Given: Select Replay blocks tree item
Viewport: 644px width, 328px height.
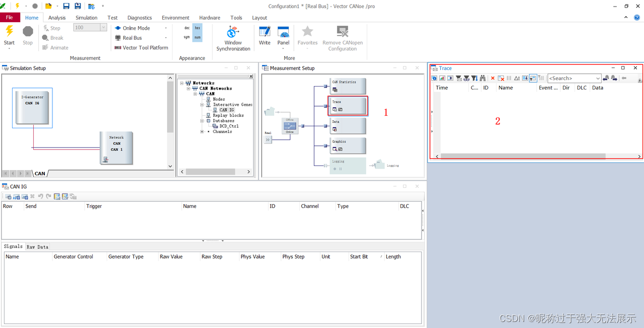Looking at the screenshot, I should click(228, 115).
